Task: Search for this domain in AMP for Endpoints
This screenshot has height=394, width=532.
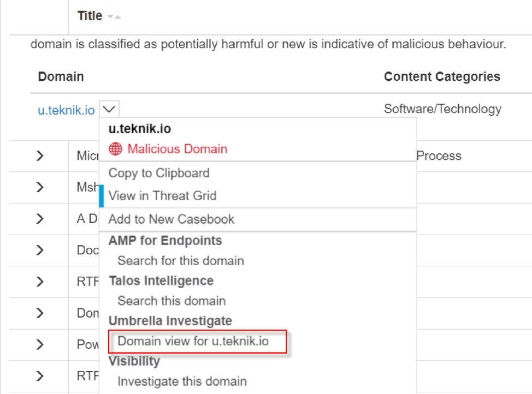Action: tap(181, 261)
